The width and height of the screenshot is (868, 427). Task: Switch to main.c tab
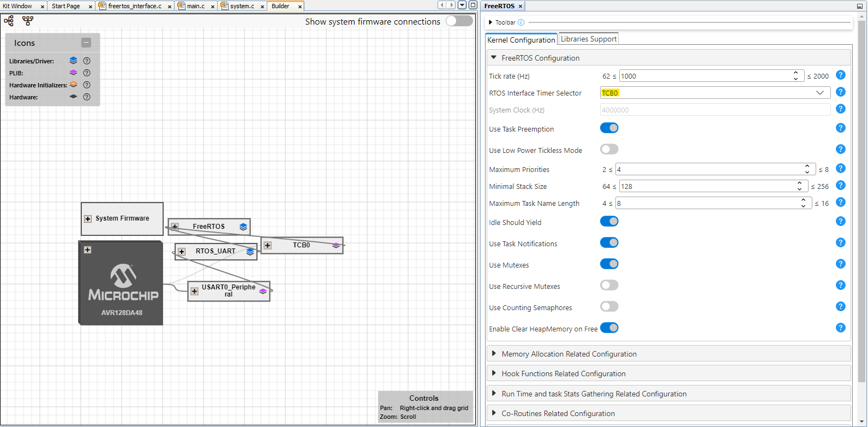click(196, 6)
